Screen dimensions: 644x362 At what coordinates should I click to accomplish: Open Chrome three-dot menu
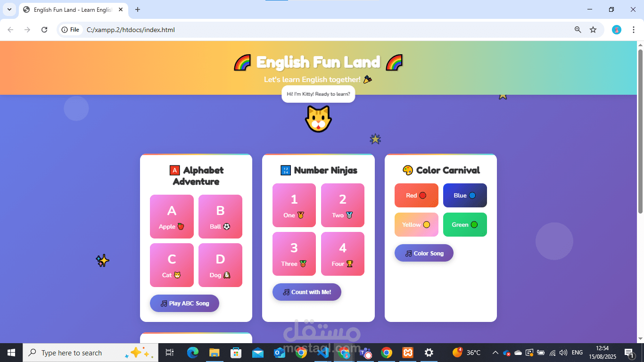[634, 30]
